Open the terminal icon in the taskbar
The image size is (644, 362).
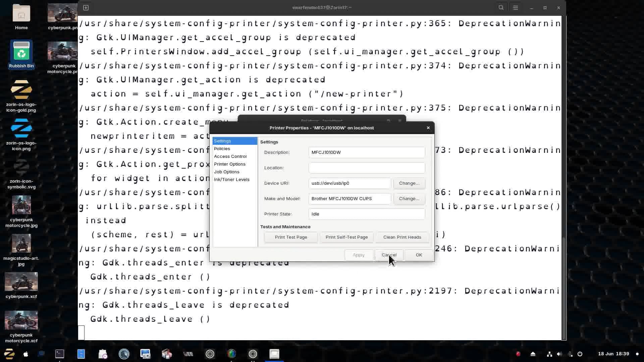point(60,354)
